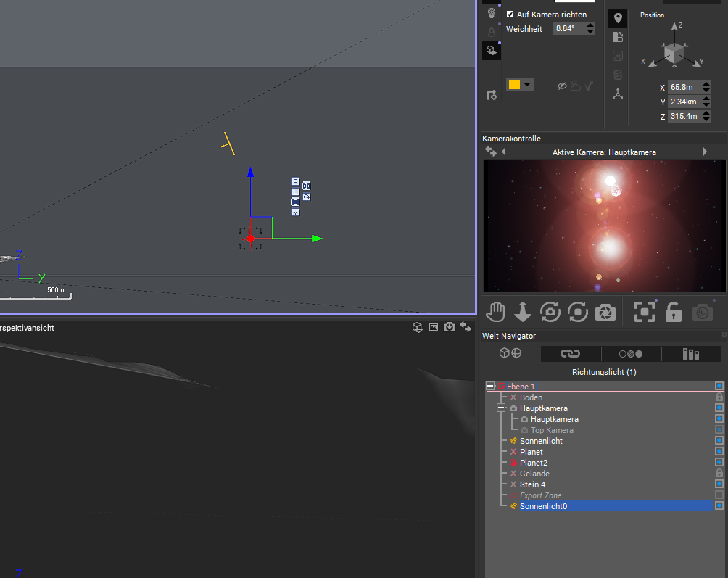The width and height of the screenshot is (728, 578).
Task: Toggle visibility square for Ebene 1
Action: tap(719, 386)
